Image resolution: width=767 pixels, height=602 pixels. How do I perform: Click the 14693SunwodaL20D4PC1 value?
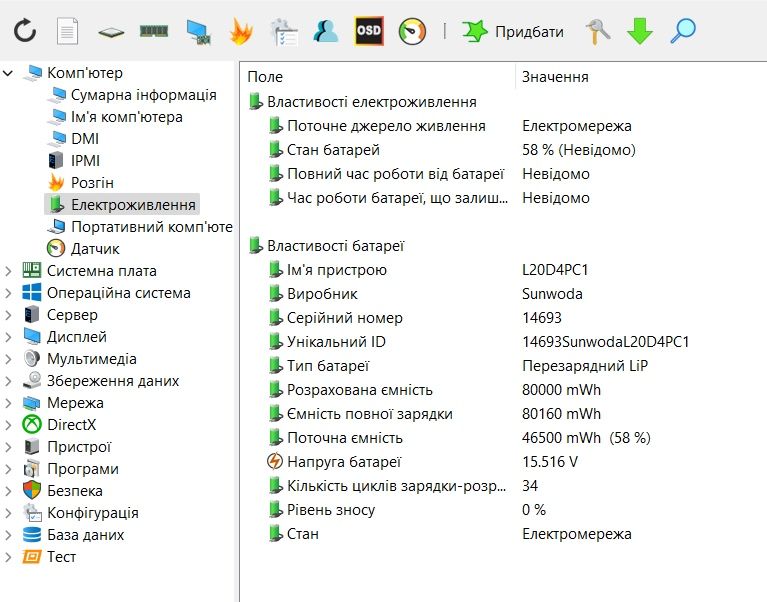(606, 341)
